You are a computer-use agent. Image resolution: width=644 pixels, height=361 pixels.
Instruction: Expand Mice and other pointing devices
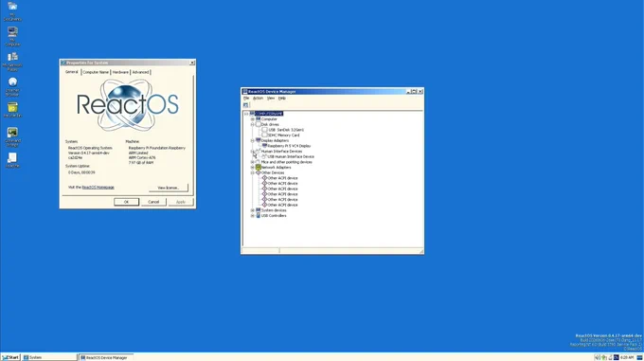pyautogui.click(x=253, y=162)
